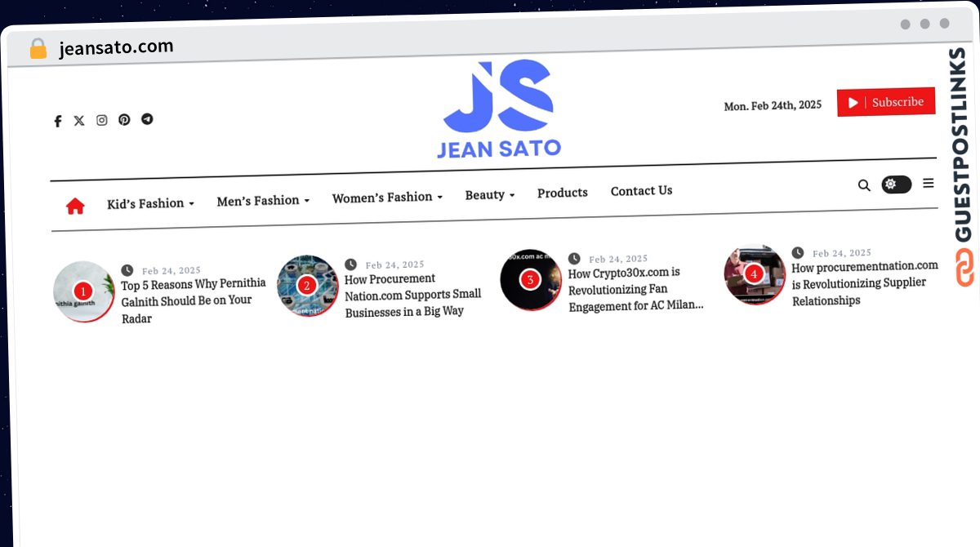This screenshot has width=980, height=547.
Task: Click the Subscribe button
Action: [x=886, y=102]
